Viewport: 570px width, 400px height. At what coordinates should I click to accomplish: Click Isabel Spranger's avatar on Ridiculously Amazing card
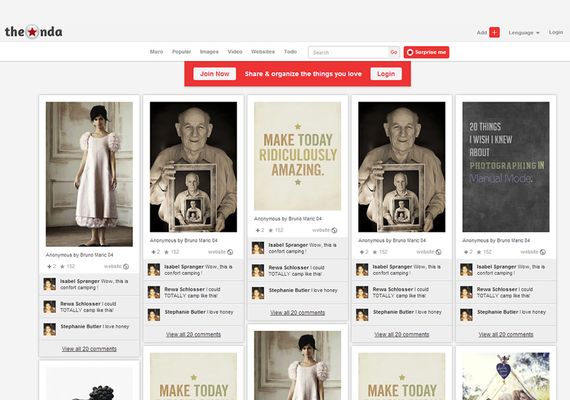point(258,248)
